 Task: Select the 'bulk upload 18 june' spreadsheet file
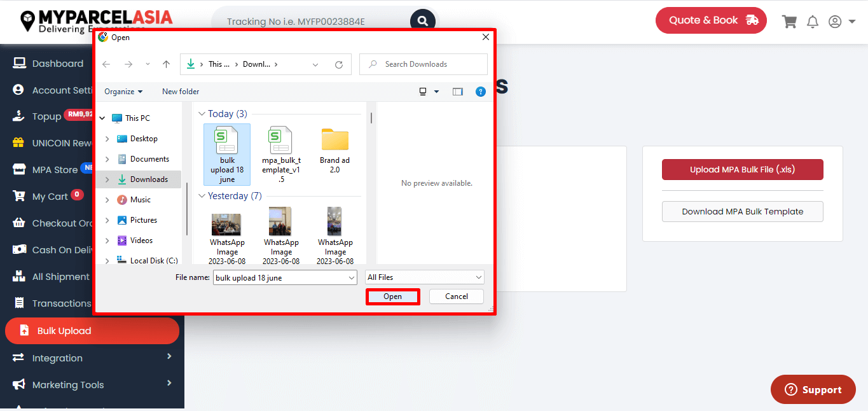click(227, 154)
